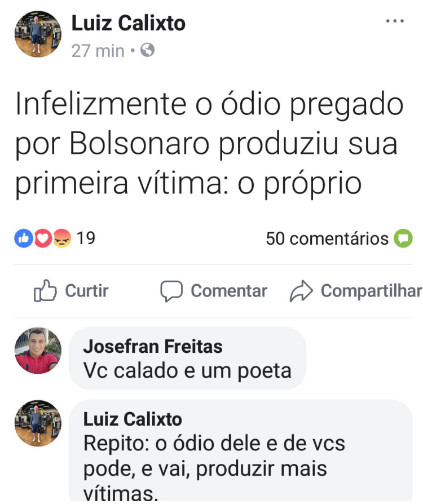Click Luiz Calixto's name in comment reply
The image size is (423, 504).
click(x=133, y=419)
